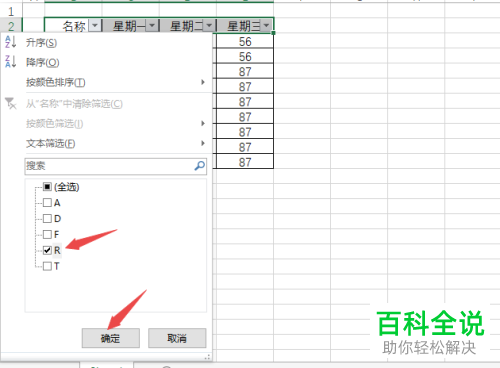Check the box for item D
The width and height of the screenshot is (500, 368).
(x=47, y=219)
